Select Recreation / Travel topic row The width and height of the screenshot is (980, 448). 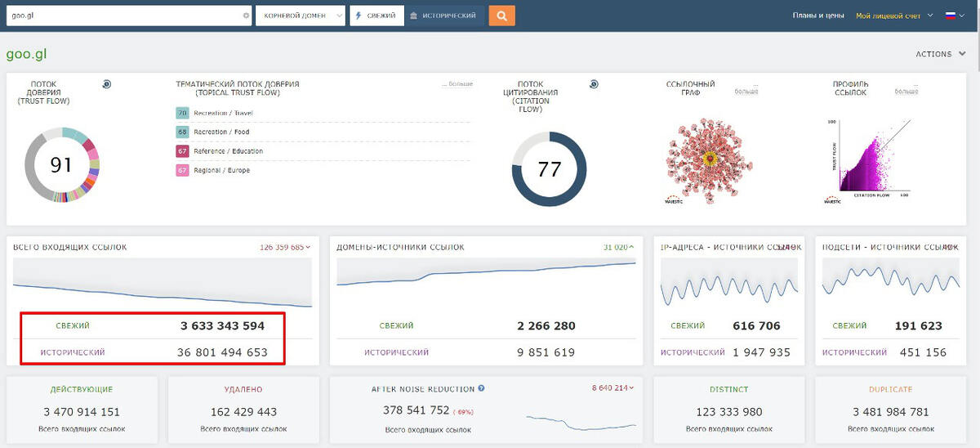point(323,113)
